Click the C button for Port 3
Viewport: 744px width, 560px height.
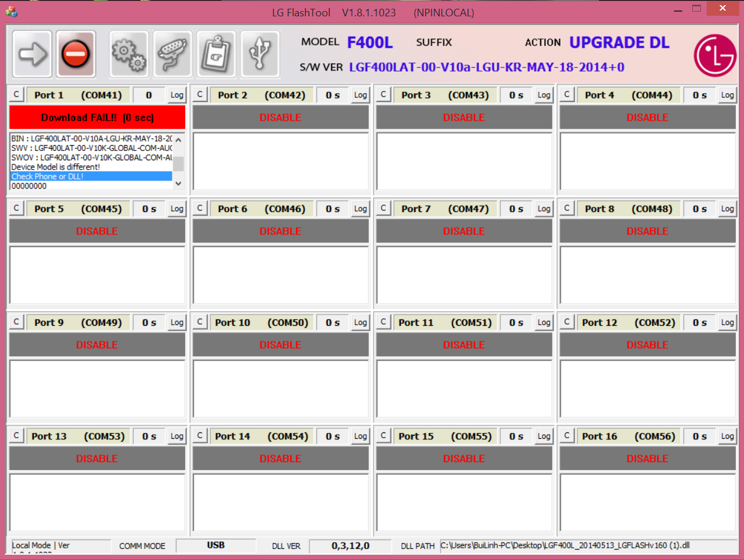(383, 94)
